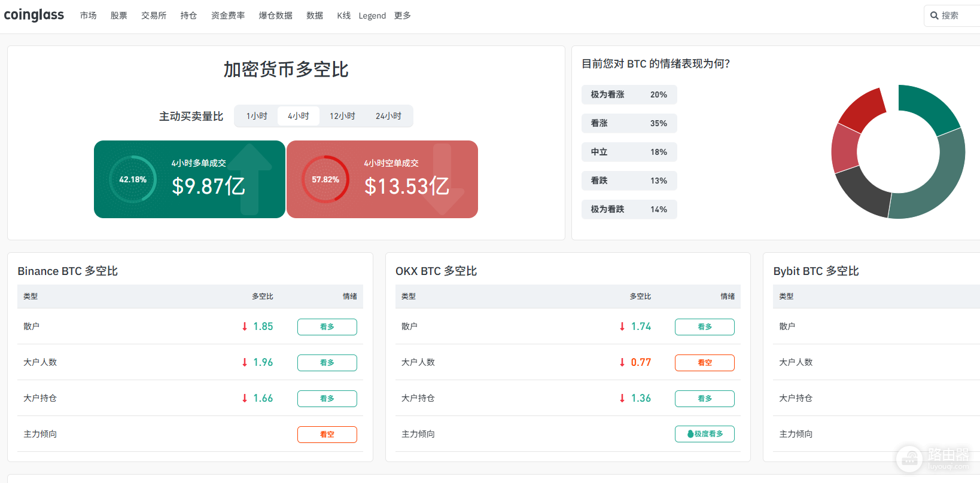Screen dimensions: 980x483
Task: Vote 极为看涨 for BTC sentiment
Action: 629,94
